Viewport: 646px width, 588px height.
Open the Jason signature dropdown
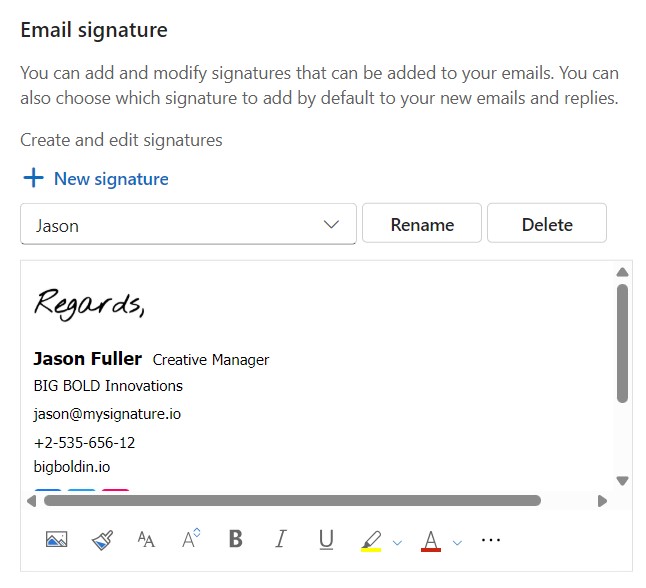tap(188, 224)
